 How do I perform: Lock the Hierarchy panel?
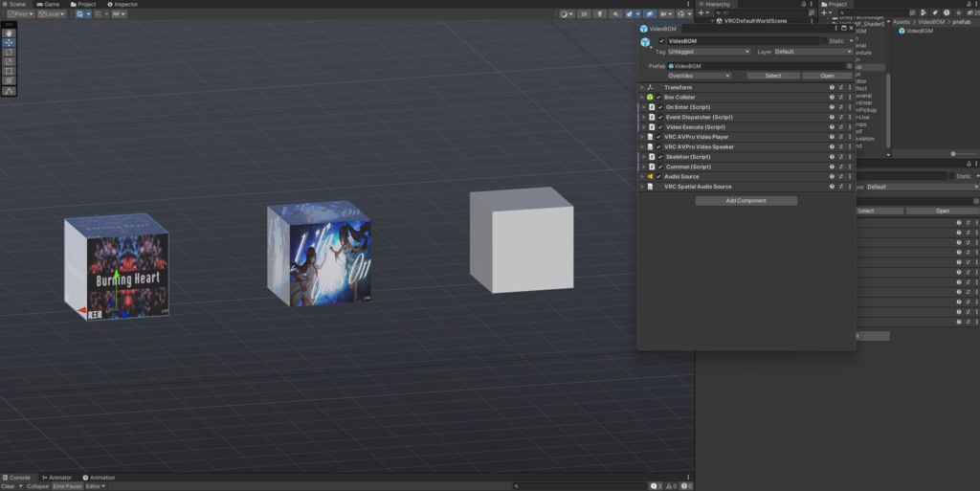click(803, 5)
